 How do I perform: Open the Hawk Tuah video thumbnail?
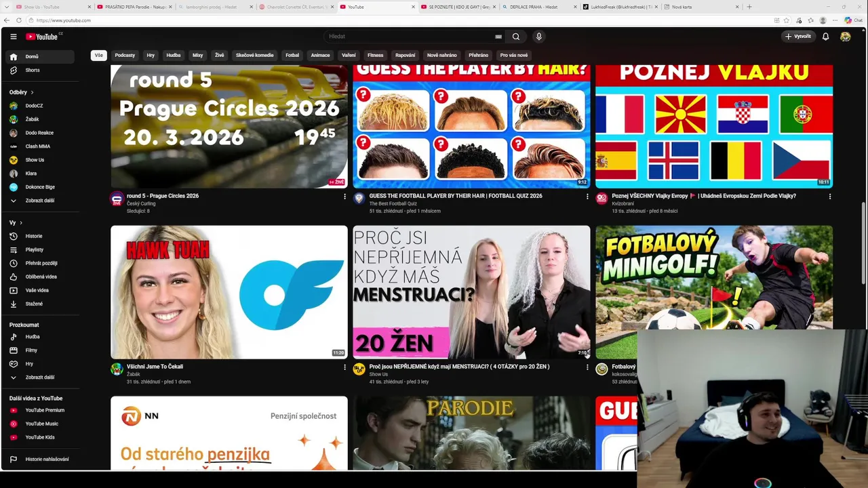tap(229, 292)
